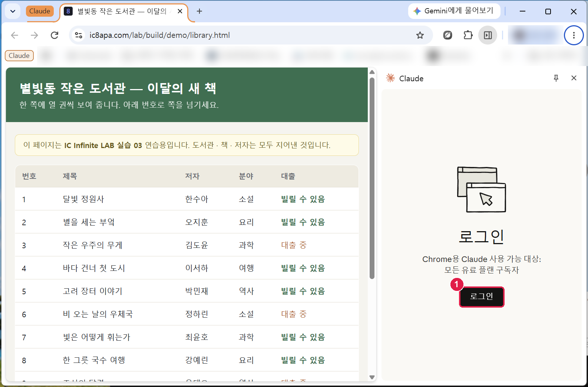
Task: Click author name 김도윤
Action: (x=197, y=245)
